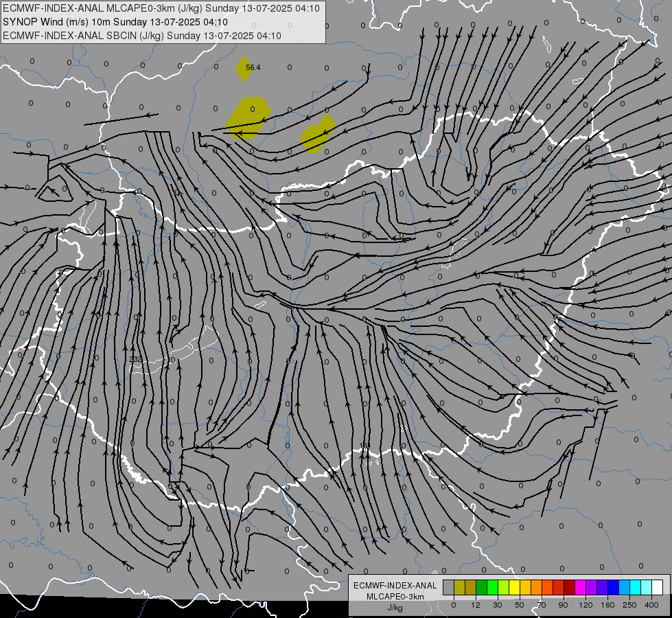Click the legend tick label 90

click(x=563, y=605)
